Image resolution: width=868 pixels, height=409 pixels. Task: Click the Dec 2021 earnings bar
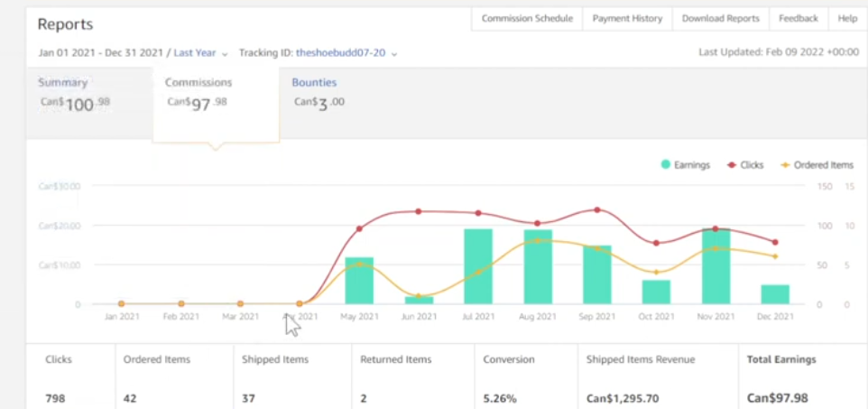(x=775, y=294)
